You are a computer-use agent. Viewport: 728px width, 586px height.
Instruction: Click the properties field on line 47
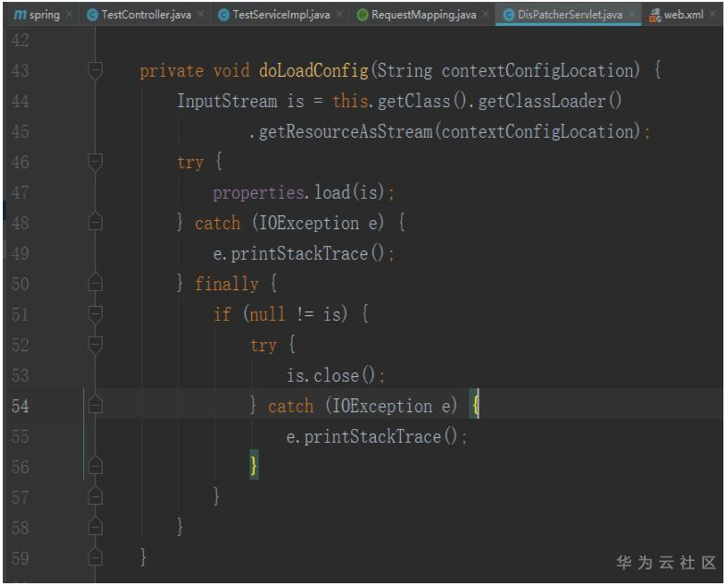pos(258,193)
